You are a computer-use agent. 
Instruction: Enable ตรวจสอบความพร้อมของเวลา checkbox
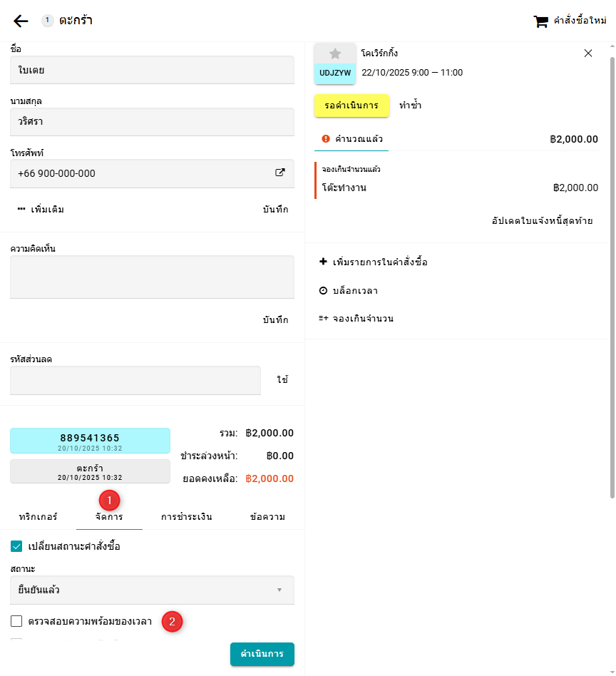16,621
